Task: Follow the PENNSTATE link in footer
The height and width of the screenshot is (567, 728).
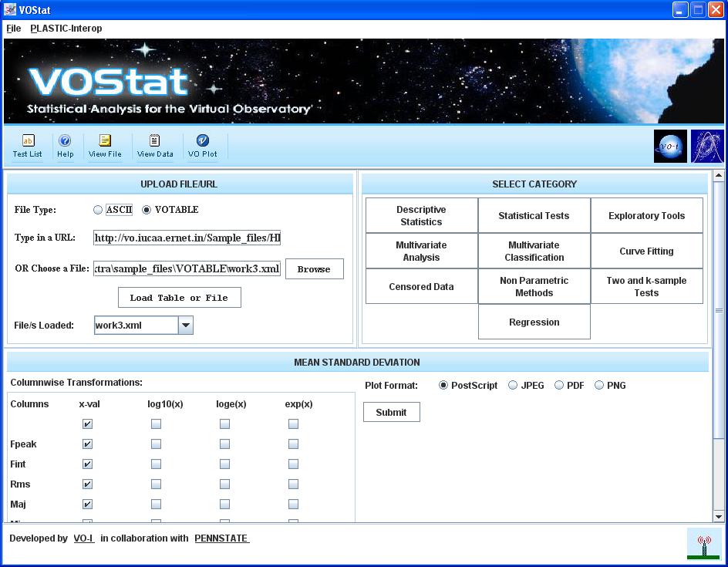Action: pos(221,538)
